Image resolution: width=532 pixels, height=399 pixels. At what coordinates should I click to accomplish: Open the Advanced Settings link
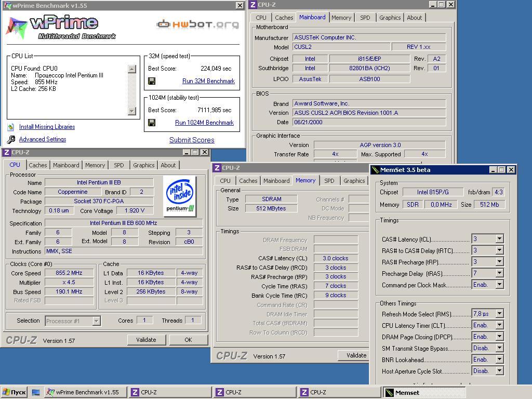click(43, 139)
